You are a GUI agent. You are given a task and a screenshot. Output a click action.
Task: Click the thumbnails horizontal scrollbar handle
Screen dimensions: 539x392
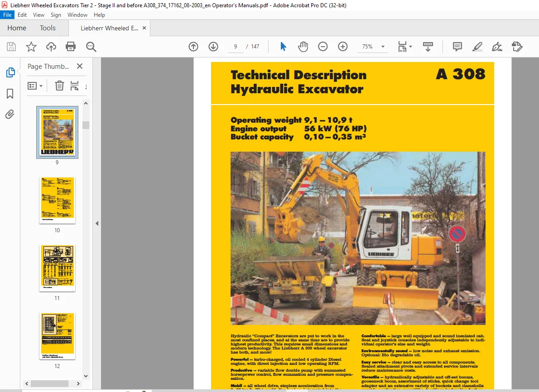tap(49, 383)
